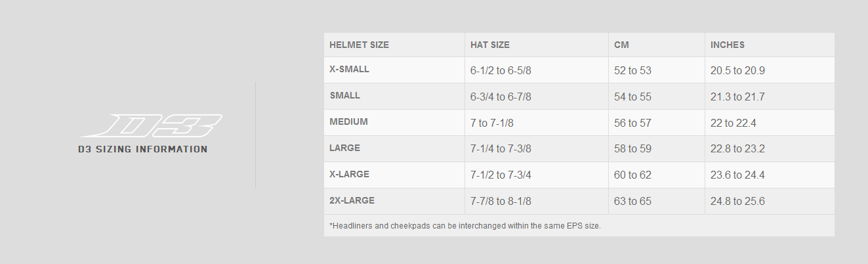Select the X-SMALL row label

pos(350,69)
